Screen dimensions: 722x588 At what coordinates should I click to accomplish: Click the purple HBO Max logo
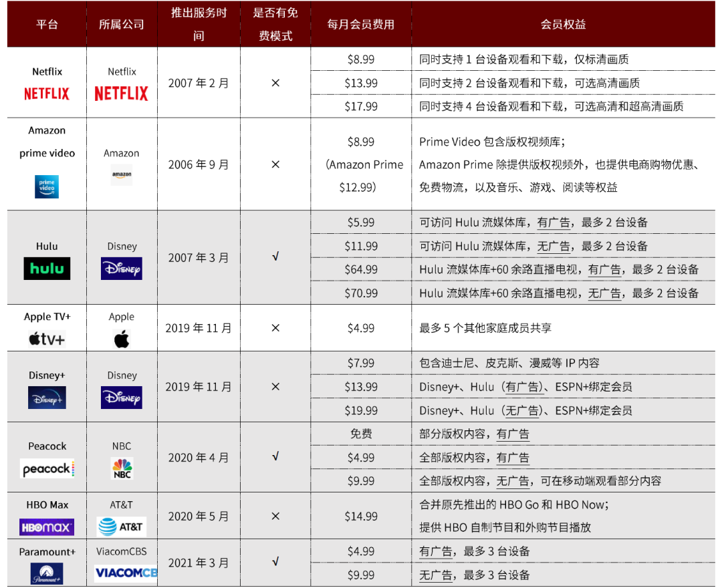point(47,527)
